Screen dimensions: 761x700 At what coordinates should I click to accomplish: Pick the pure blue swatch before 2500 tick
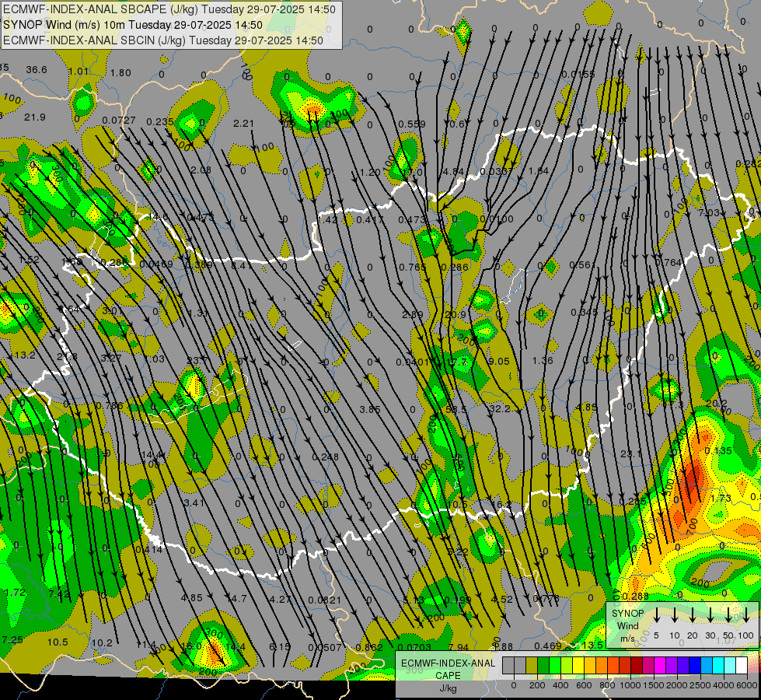point(695,665)
